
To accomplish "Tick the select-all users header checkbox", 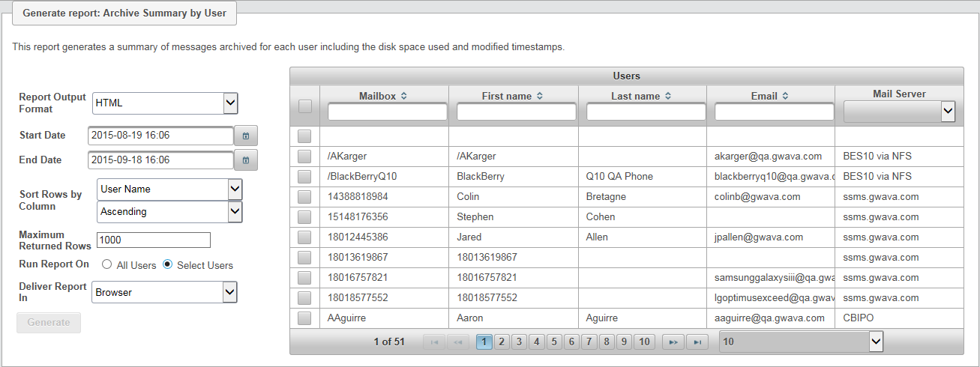I will tap(304, 106).
